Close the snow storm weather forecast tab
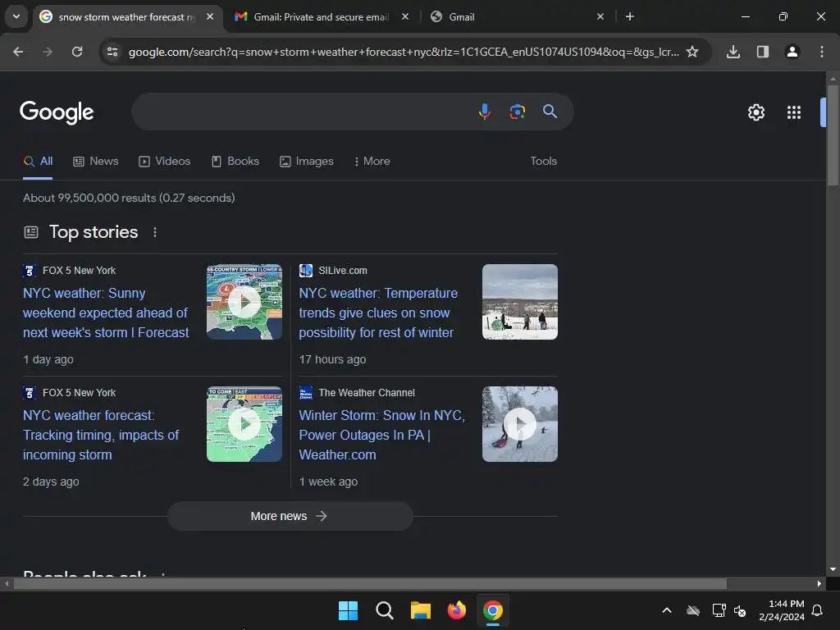Image resolution: width=840 pixels, height=630 pixels. 210,16
